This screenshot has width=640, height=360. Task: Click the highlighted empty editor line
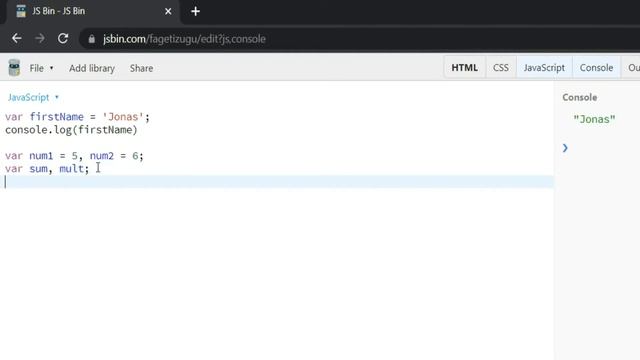click(x=277, y=182)
